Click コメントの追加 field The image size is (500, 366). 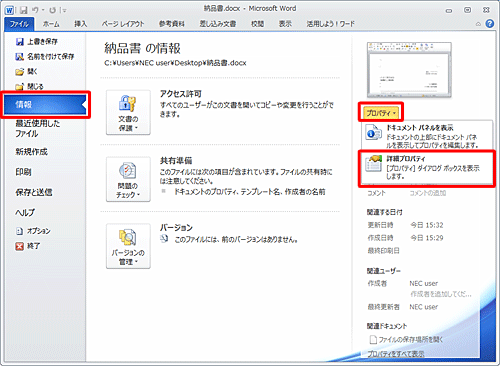[428, 193]
